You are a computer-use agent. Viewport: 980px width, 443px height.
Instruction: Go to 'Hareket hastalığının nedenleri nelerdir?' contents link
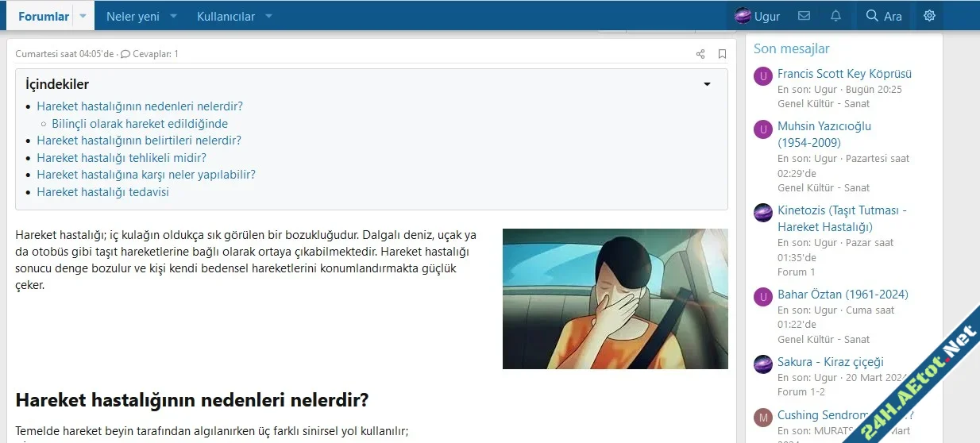[140, 106]
